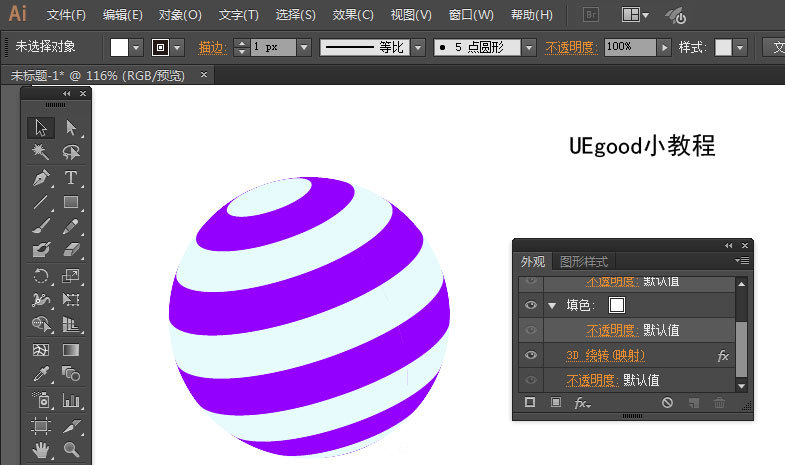Click the 不透明度 link in control bar

pyautogui.click(x=572, y=48)
